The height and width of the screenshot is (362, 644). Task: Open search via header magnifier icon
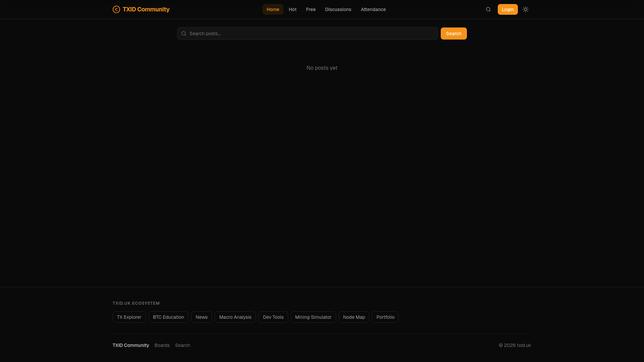(488, 9)
